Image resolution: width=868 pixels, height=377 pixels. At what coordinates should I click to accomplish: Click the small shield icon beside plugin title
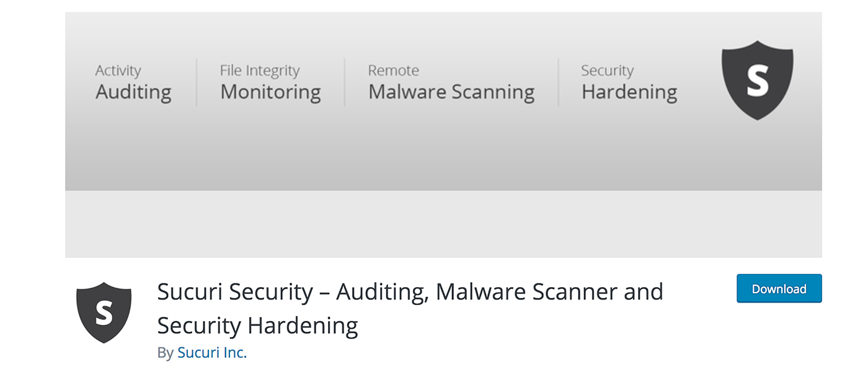(104, 312)
